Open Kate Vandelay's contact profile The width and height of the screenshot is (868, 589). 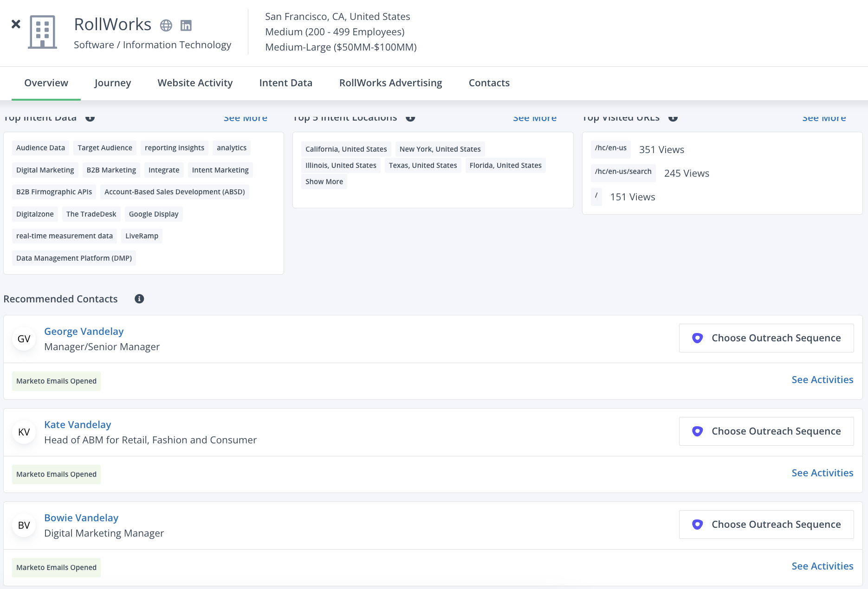point(78,424)
